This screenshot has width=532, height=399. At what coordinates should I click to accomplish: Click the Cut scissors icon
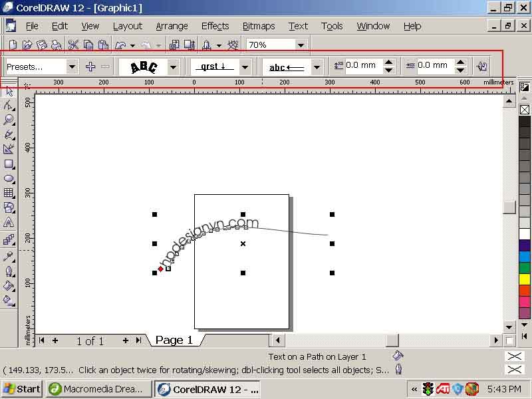[x=73, y=45]
